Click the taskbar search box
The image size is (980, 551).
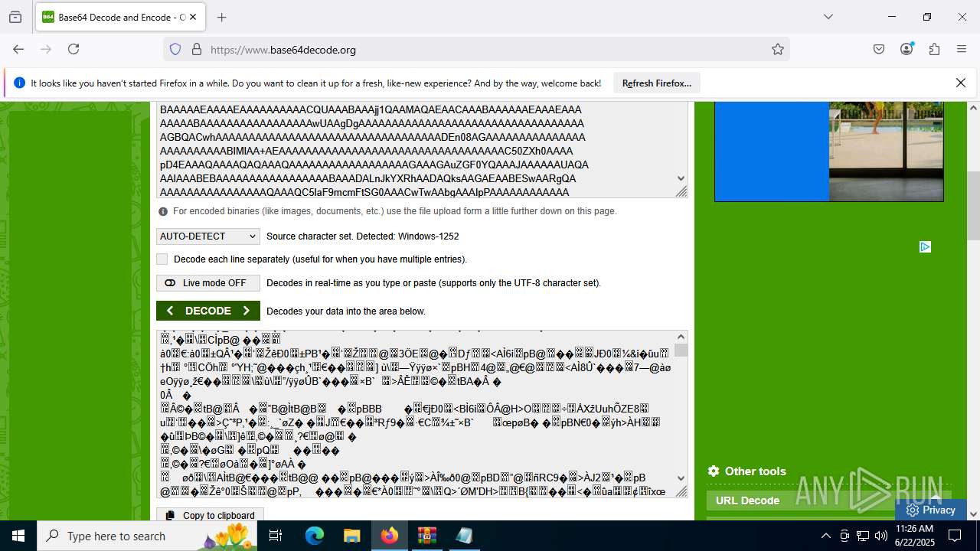(x=147, y=536)
